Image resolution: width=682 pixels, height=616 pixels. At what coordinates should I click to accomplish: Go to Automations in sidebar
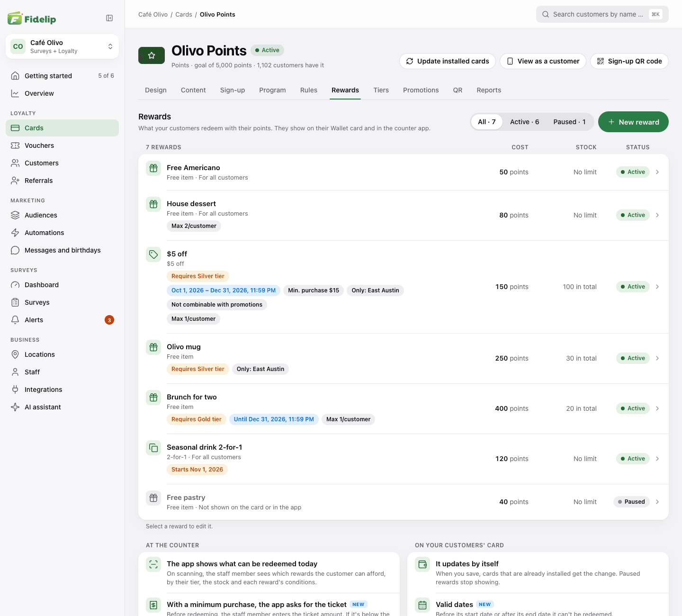click(62, 233)
